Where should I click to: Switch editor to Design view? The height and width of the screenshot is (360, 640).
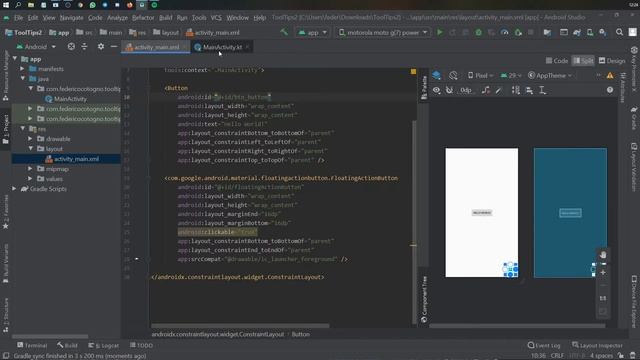[x=612, y=61]
